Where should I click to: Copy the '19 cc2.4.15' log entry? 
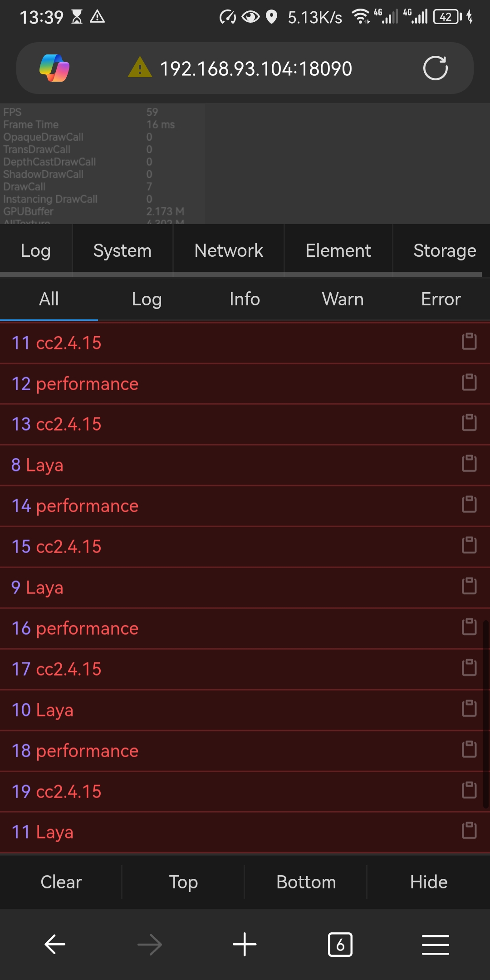tap(469, 790)
